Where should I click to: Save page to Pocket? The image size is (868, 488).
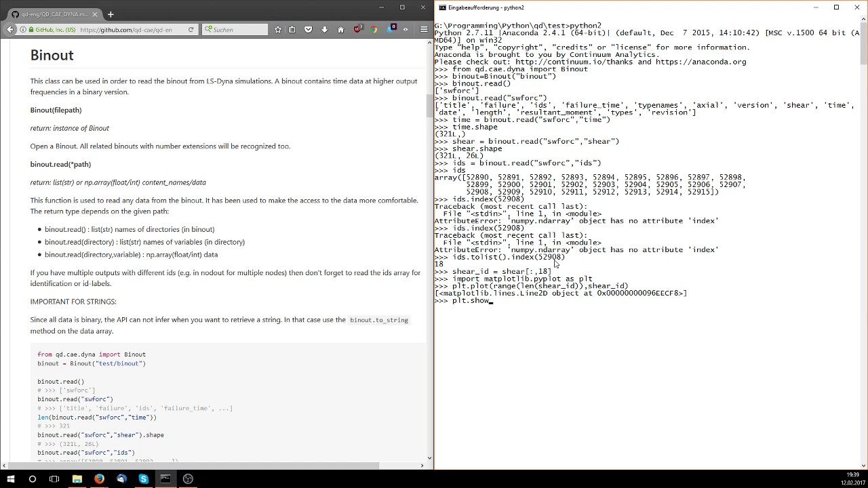(x=308, y=30)
